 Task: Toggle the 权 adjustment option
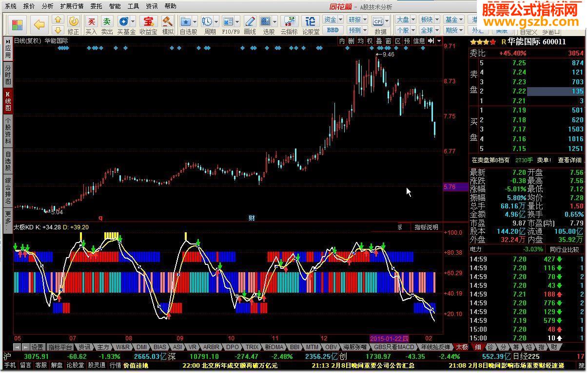click(x=370, y=41)
